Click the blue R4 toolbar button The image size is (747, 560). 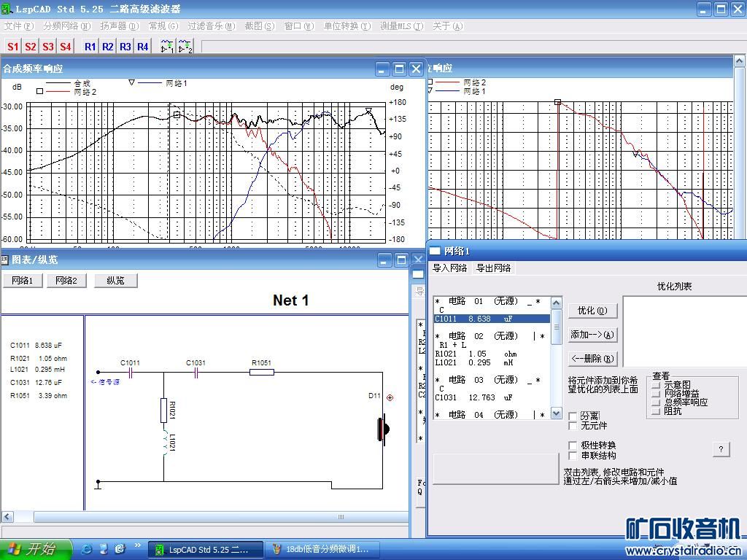click(143, 47)
